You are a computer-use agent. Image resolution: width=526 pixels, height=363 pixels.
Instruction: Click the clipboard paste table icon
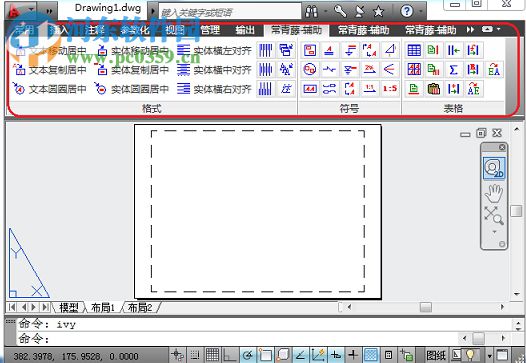coord(433,89)
